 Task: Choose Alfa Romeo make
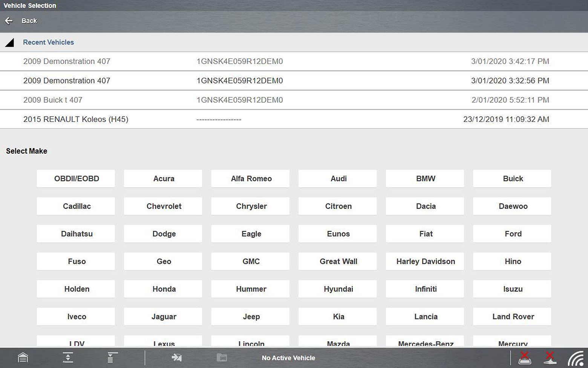pyautogui.click(x=251, y=179)
